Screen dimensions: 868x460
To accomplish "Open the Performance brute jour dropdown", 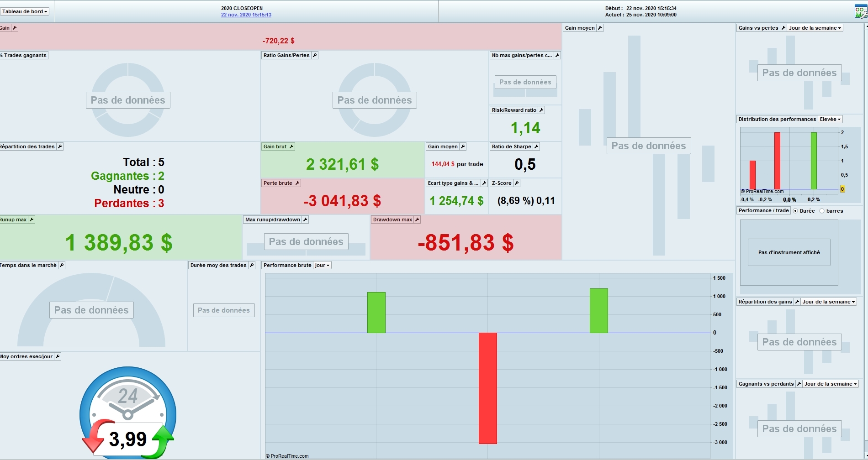I will coord(322,265).
